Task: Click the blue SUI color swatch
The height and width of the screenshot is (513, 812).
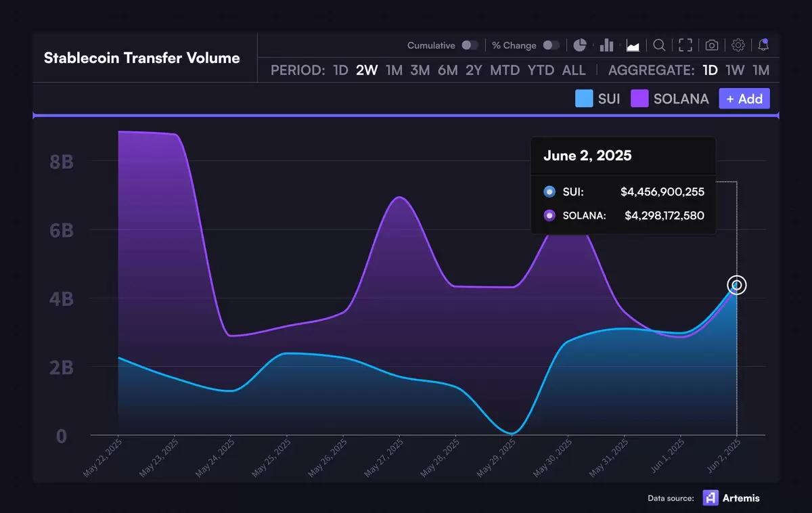Action: (x=584, y=99)
